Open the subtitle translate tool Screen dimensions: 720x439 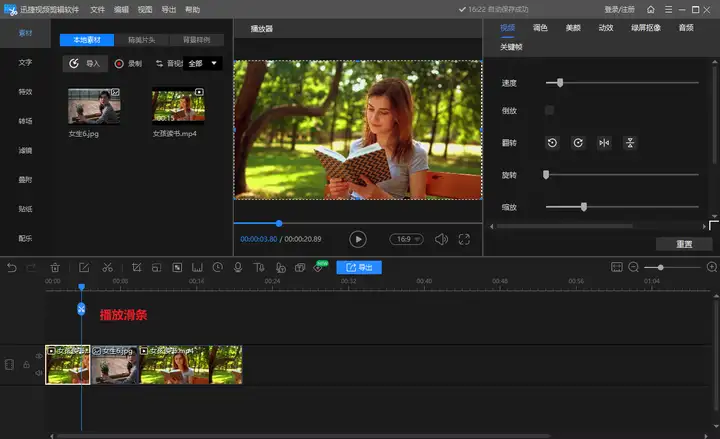(300, 268)
